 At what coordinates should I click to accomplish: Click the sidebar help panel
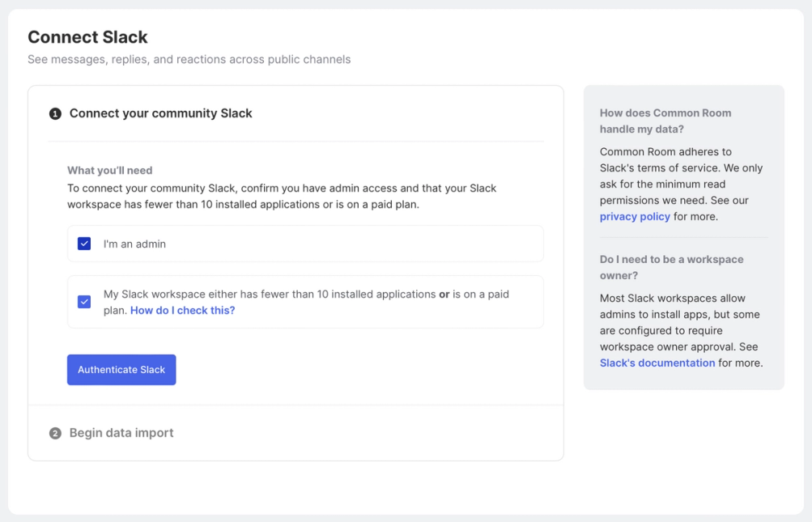[x=683, y=235]
